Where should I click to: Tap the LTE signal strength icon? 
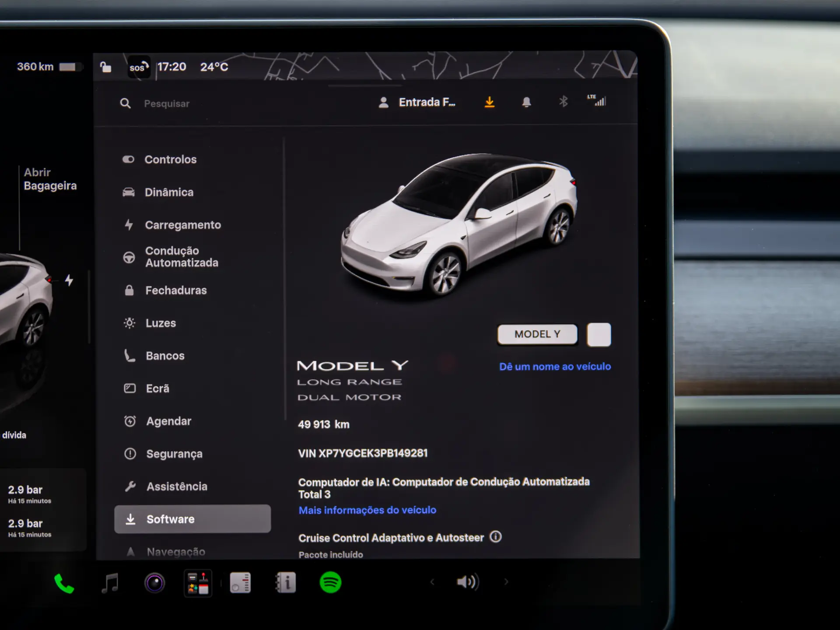click(597, 100)
